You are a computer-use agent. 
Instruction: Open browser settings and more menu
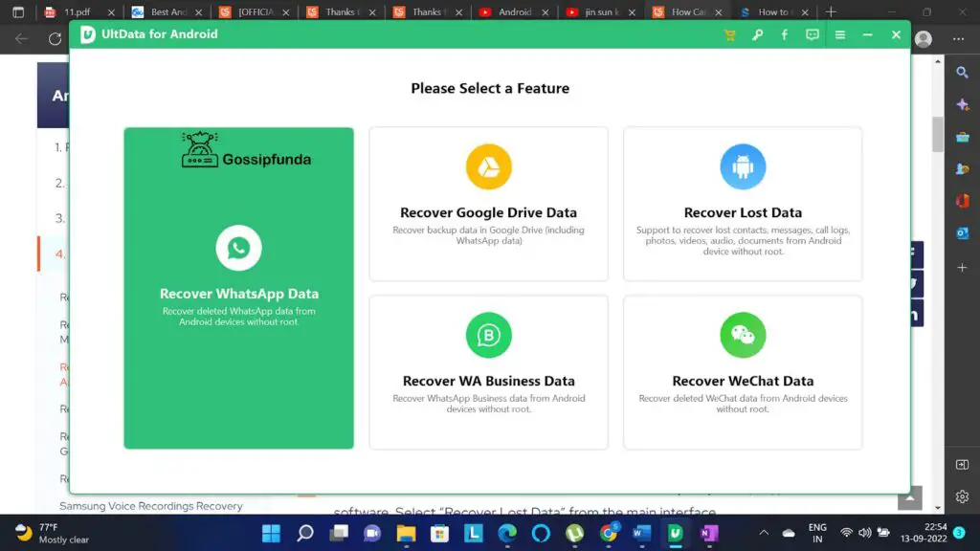(x=958, y=38)
